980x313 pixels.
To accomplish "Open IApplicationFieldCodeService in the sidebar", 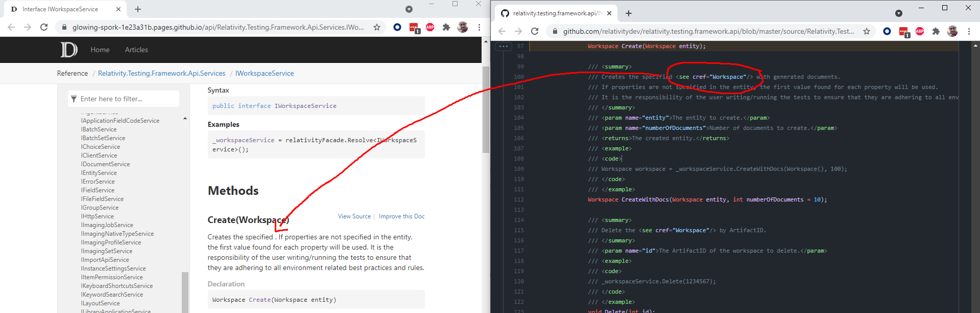I will pyautogui.click(x=120, y=121).
